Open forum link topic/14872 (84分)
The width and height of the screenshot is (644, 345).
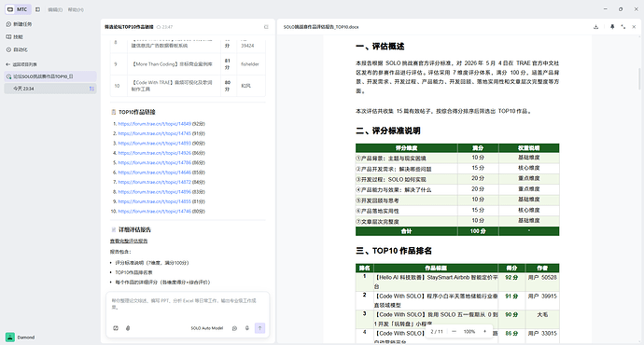pyautogui.click(x=154, y=182)
